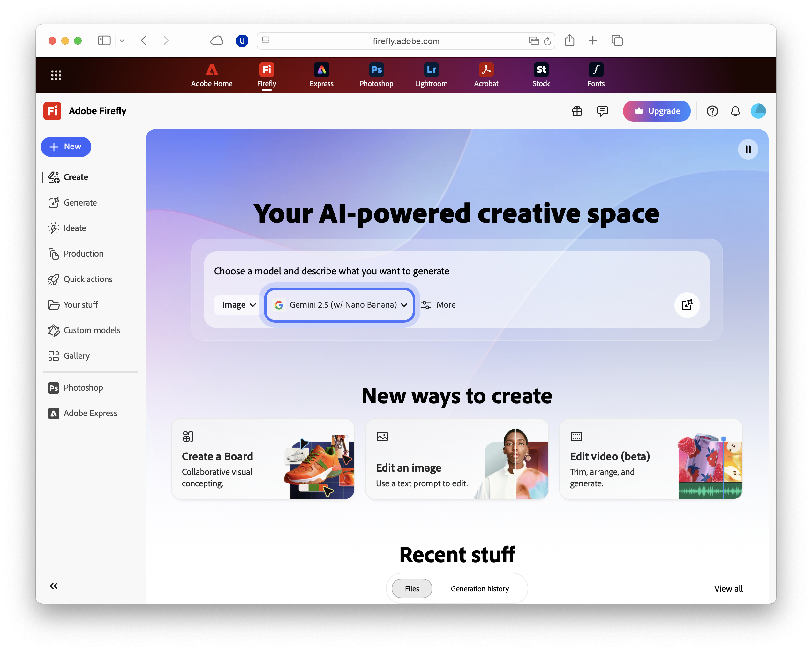812x651 pixels.
Task: Toggle the Safari sidebar button
Action: coord(104,41)
